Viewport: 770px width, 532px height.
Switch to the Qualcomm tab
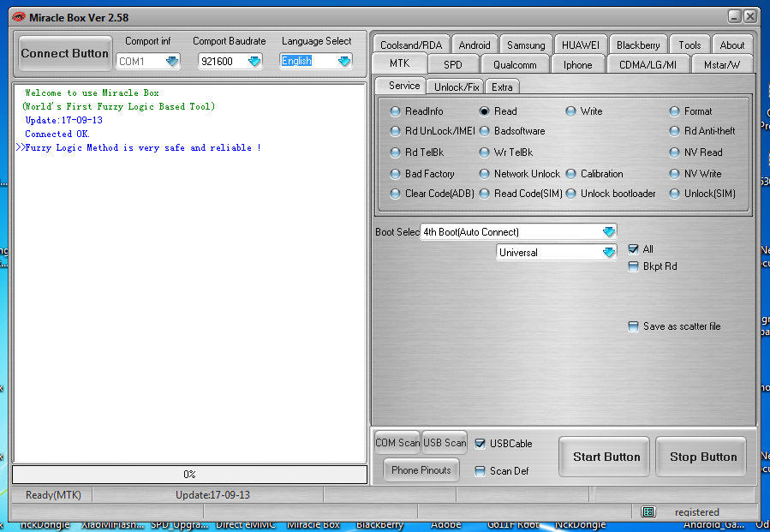point(515,64)
